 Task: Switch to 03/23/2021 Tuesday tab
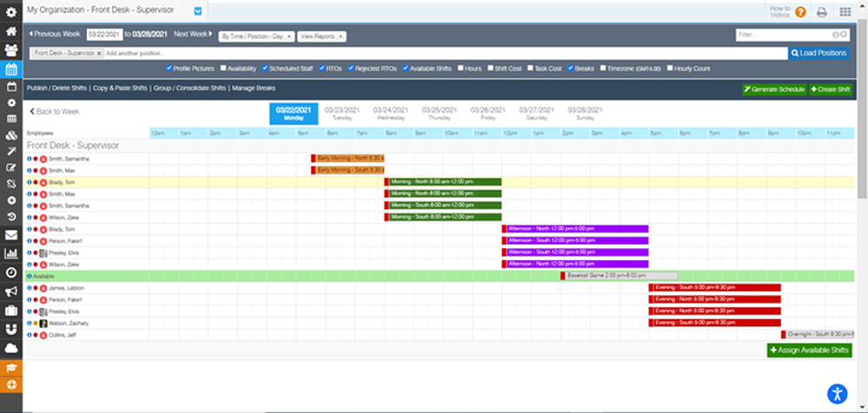tap(342, 114)
